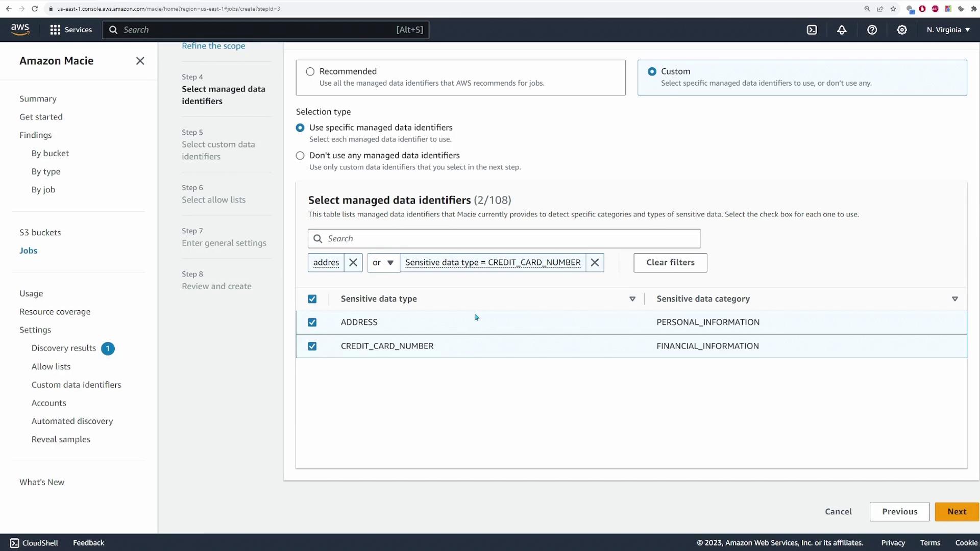Click the browser share icon
This screenshot has width=980, height=551.
(x=880, y=9)
